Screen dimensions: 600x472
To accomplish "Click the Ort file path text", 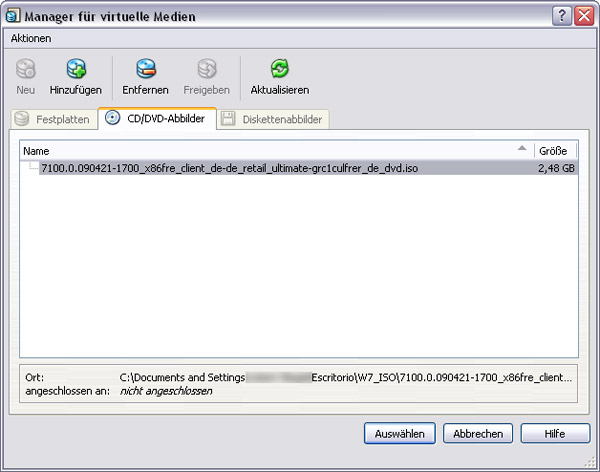I will [x=345, y=377].
